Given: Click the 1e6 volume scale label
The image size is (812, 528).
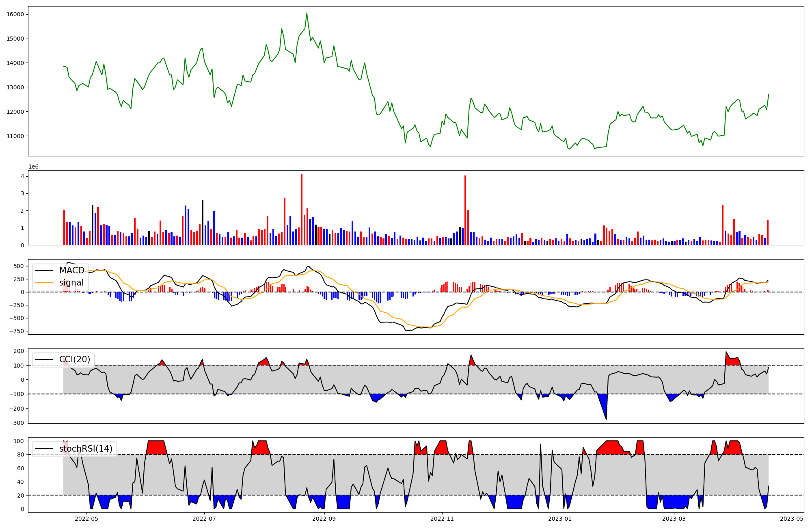Looking at the screenshot, I should coord(33,167).
